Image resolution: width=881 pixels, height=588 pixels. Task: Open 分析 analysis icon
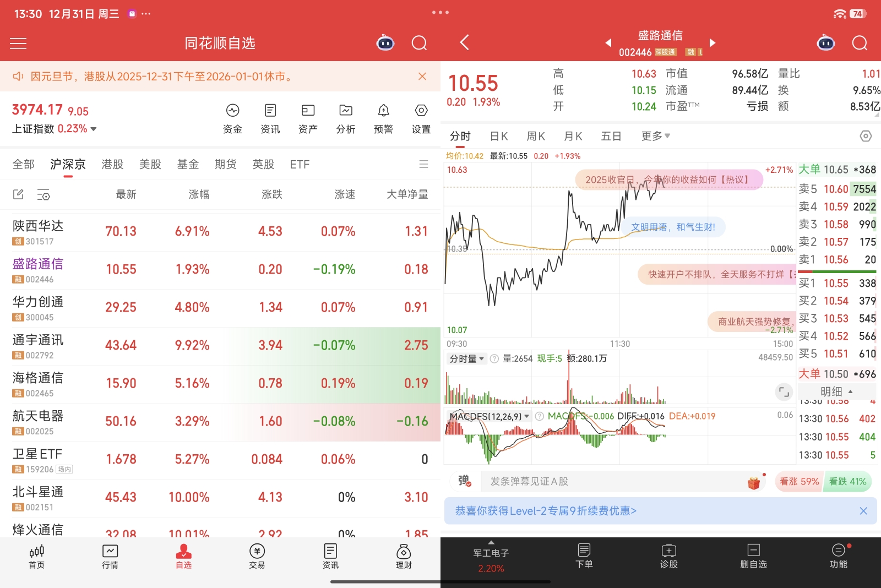tap(346, 118)
